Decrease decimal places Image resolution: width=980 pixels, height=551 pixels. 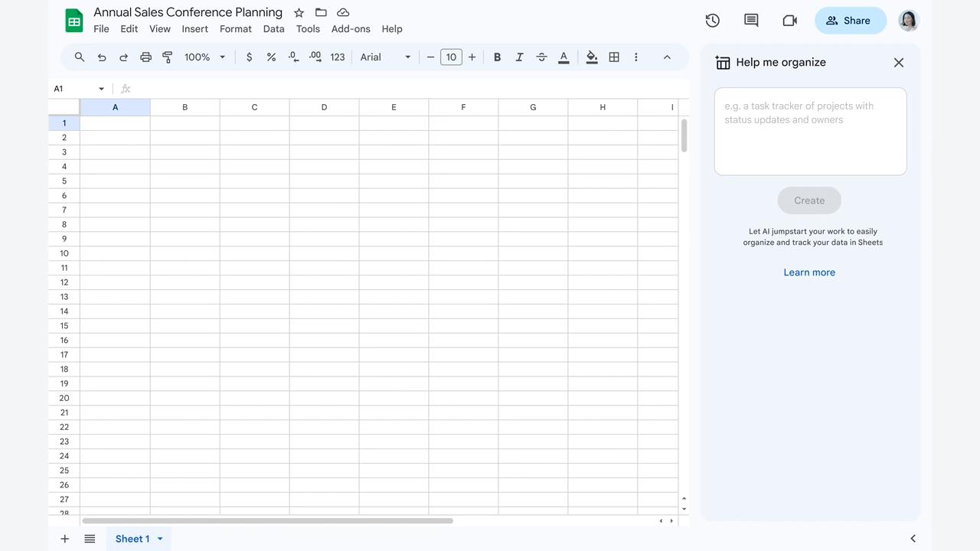pos(292,57)
